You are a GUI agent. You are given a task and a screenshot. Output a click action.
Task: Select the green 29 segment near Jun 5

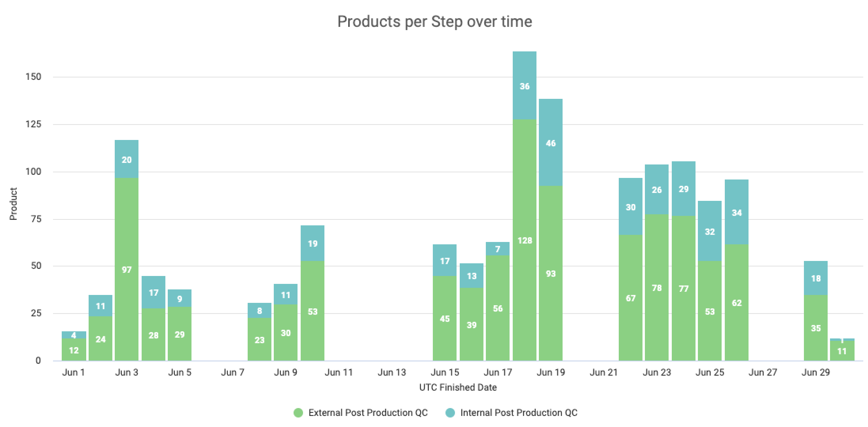click(180, 334)
